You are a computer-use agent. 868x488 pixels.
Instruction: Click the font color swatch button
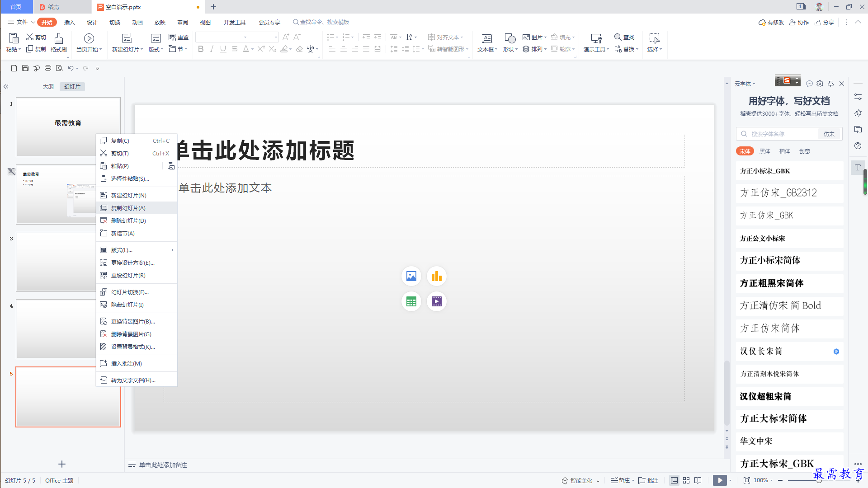tap(246, 49)
